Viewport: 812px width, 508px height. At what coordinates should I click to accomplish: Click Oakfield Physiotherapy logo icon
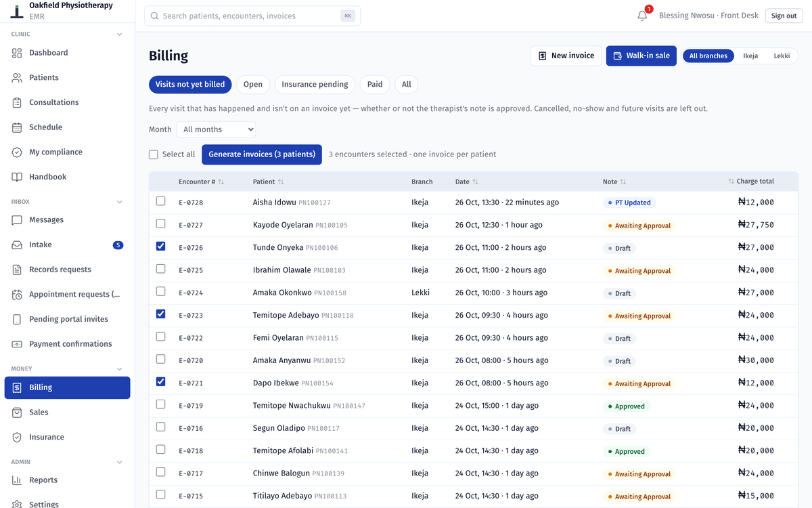click(x=18, y=10)
